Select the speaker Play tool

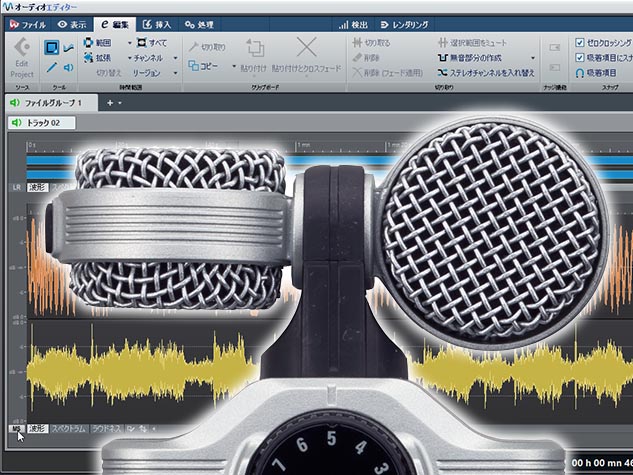coord(69,67)
